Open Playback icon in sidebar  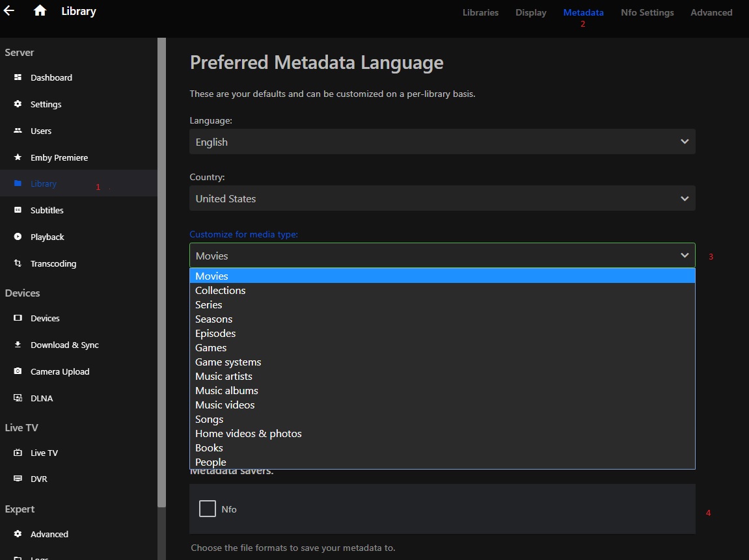tap(18, 237)
